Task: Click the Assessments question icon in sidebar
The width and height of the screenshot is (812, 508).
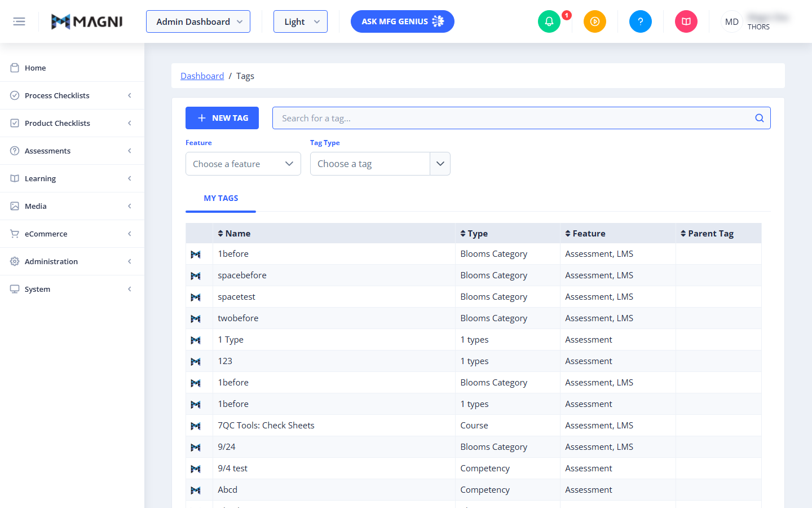Action: click(x=15, y=151)
